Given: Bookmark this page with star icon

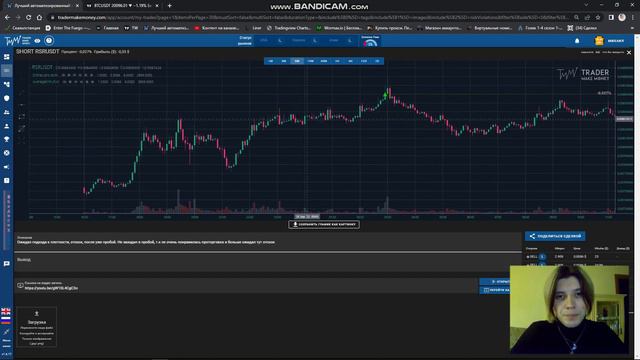Looking at the screenshot, I should click(598, 18).
